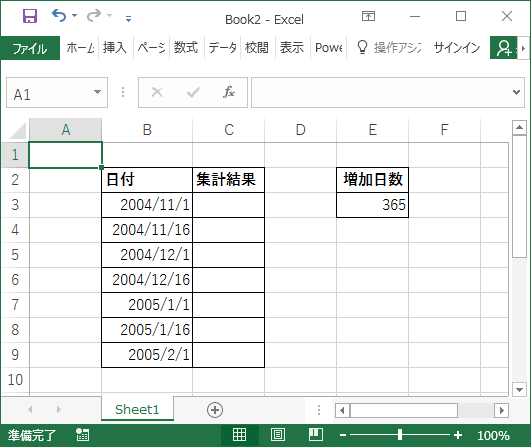Open the ファイル tab
This screenshot has height=447, width=531.
[x=30, y=48]
